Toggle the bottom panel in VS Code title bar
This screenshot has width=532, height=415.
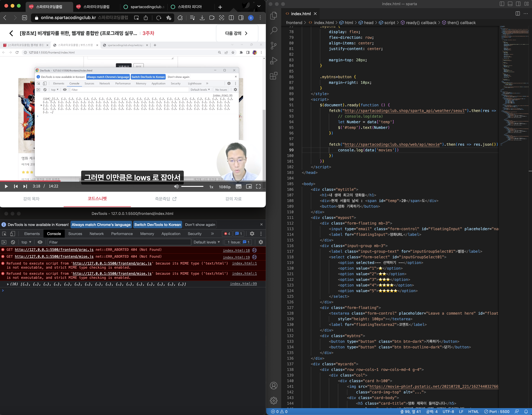(510, 4)
